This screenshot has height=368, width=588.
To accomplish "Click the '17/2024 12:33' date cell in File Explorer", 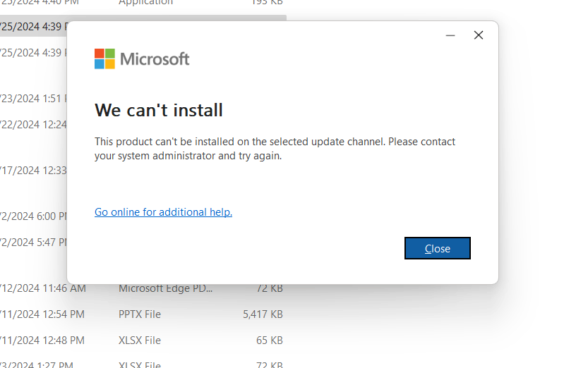I will point(33,171).
